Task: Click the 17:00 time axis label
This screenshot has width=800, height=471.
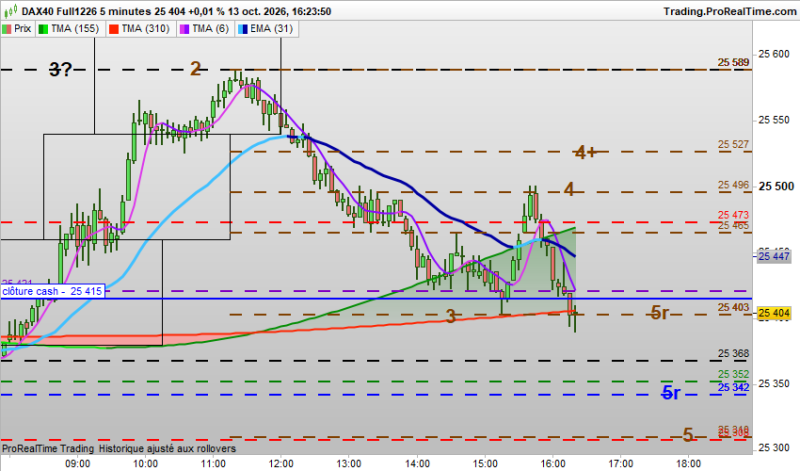Action: (x=621, y=464)
